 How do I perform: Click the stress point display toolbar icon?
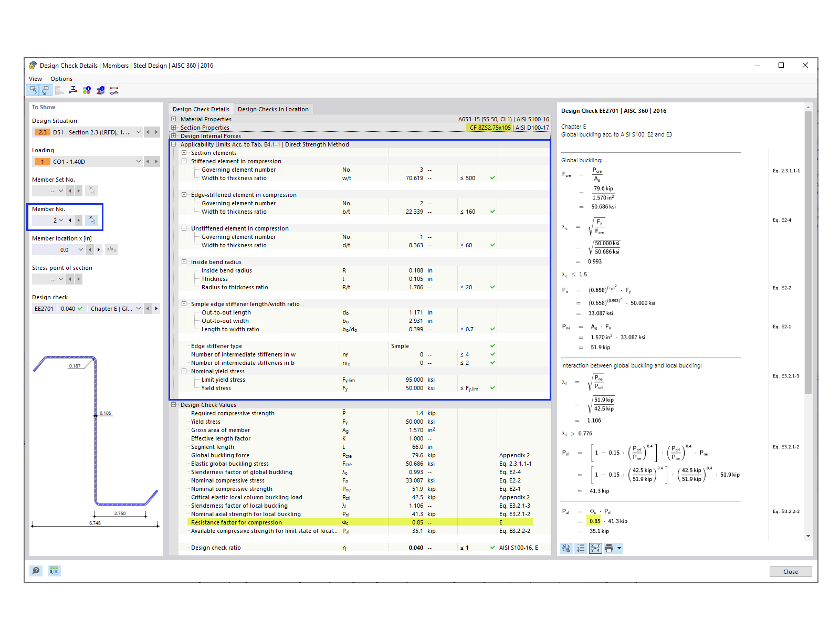[72, 90]
